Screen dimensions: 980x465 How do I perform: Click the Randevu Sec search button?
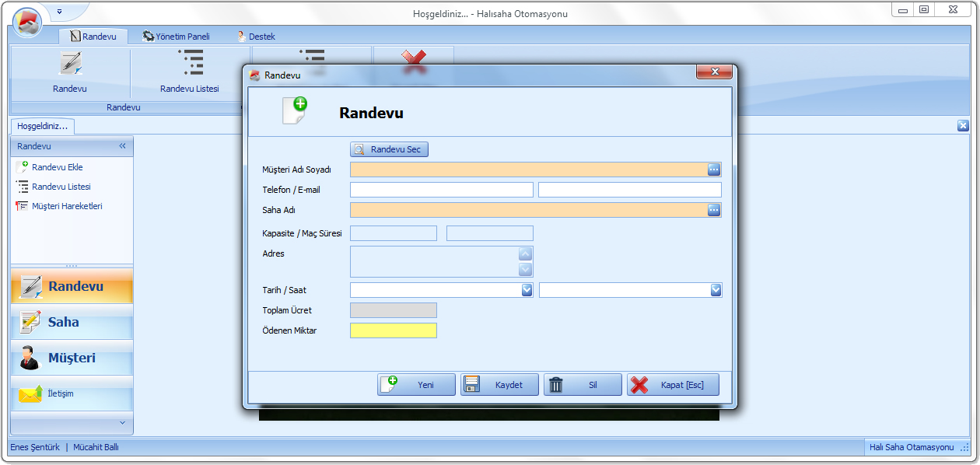[x=389, y=149]
